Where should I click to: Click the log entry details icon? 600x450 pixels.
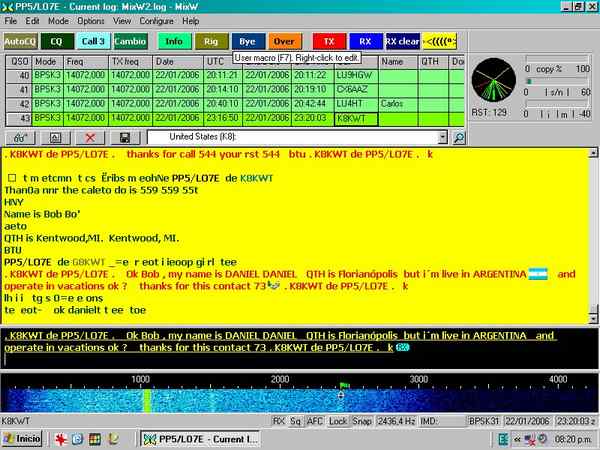pos(55,138)
